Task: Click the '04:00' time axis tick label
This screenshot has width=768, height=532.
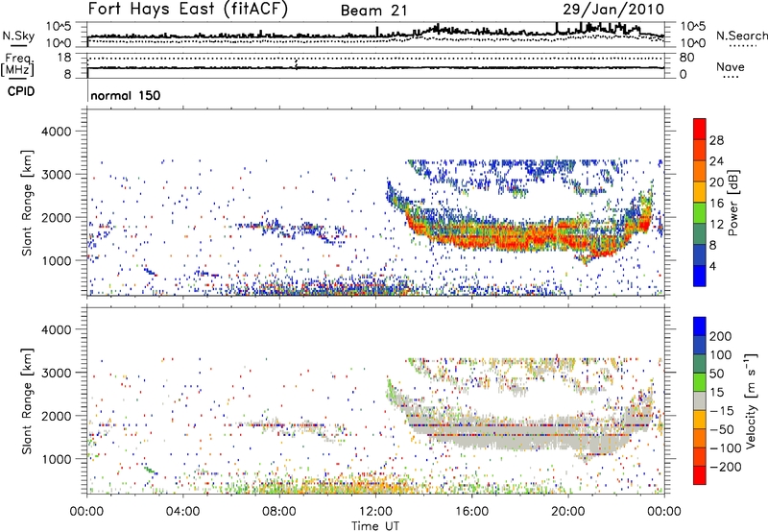Action: [x=183, y=512]
